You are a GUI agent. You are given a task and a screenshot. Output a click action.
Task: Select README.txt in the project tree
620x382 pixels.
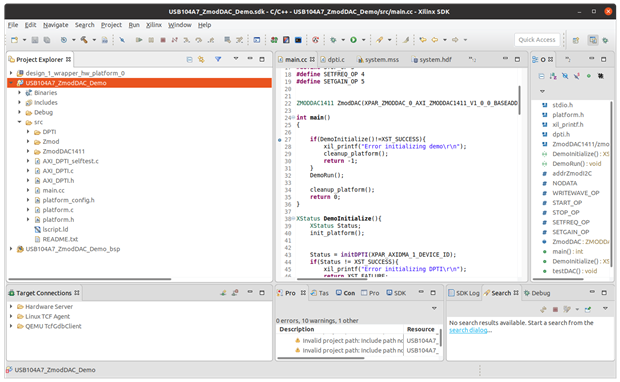coord(60,239)
